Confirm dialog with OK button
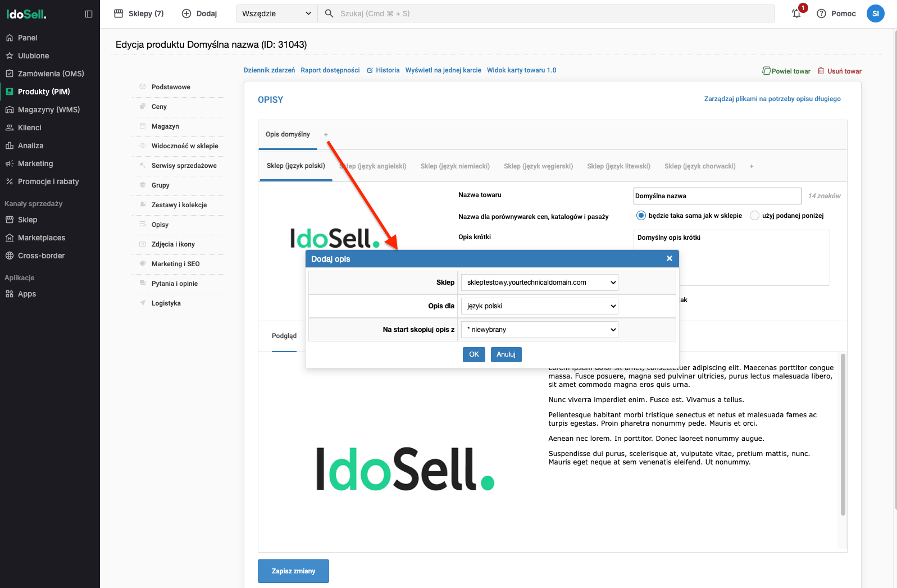The image size is (897, 588). 474,354
